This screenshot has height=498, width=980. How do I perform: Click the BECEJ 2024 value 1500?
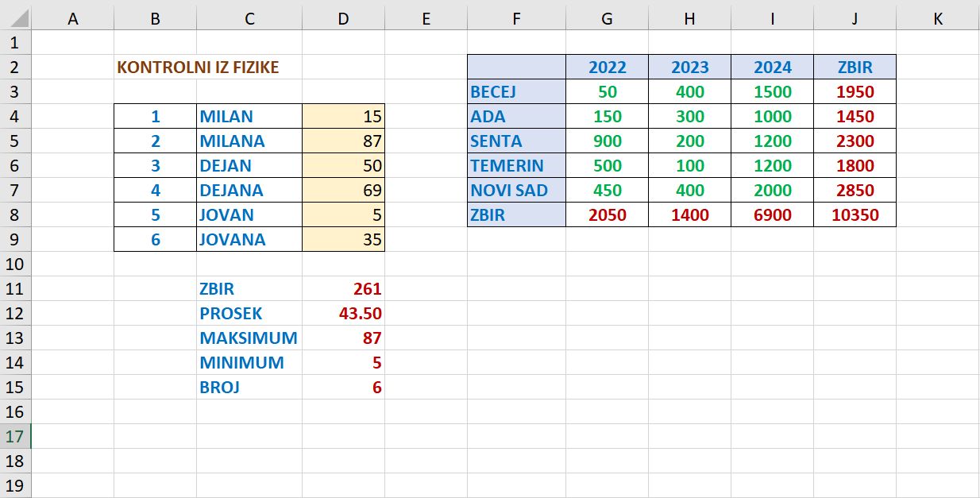772,92
